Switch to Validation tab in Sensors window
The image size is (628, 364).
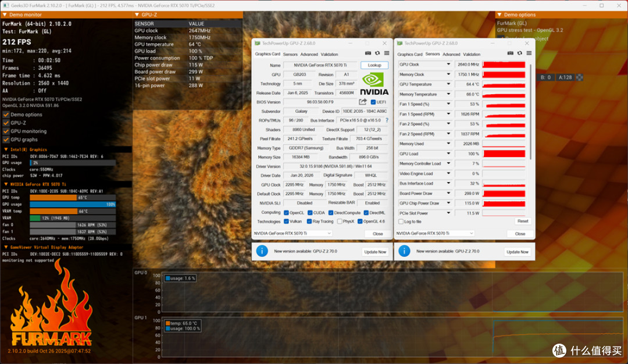[472, 54]
